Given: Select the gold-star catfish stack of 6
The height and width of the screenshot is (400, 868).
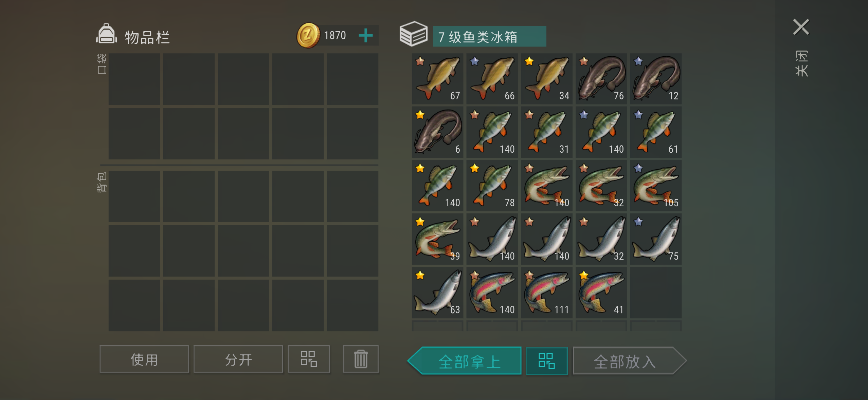Looking at the screenshot, I should pyautogui.click(x=437, y=132).
